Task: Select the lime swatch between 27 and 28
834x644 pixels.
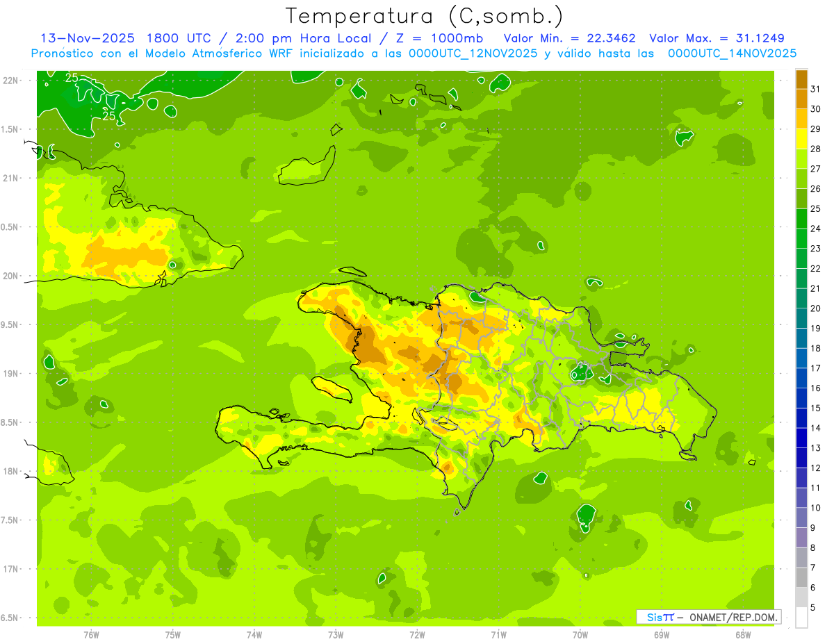Action: (x=801, y=159)
